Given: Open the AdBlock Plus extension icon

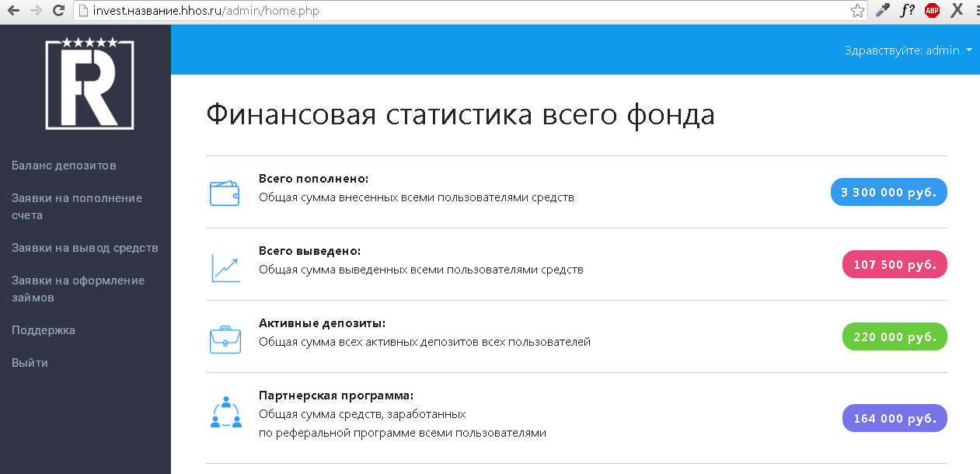Looking at the screenshot, I should pyautogui.click(x=932, y=11).
